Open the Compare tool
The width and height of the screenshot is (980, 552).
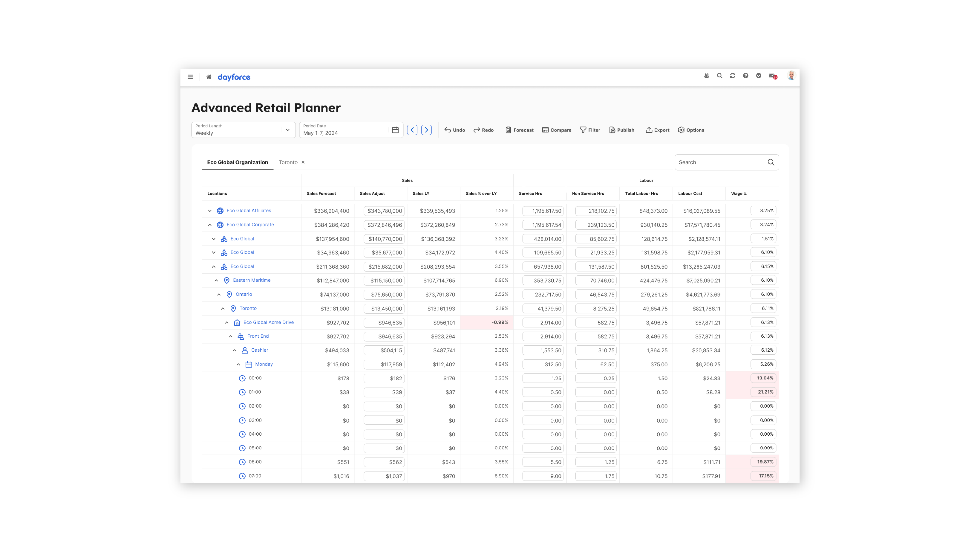coord(557,130)
